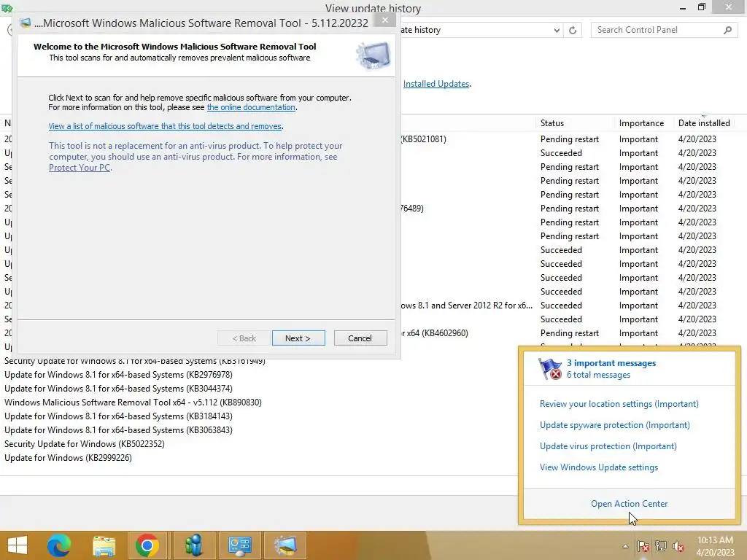This screenshot has width=747, height=560.
Task: Open Update virus protection message
Action: (x=608, y=446)
